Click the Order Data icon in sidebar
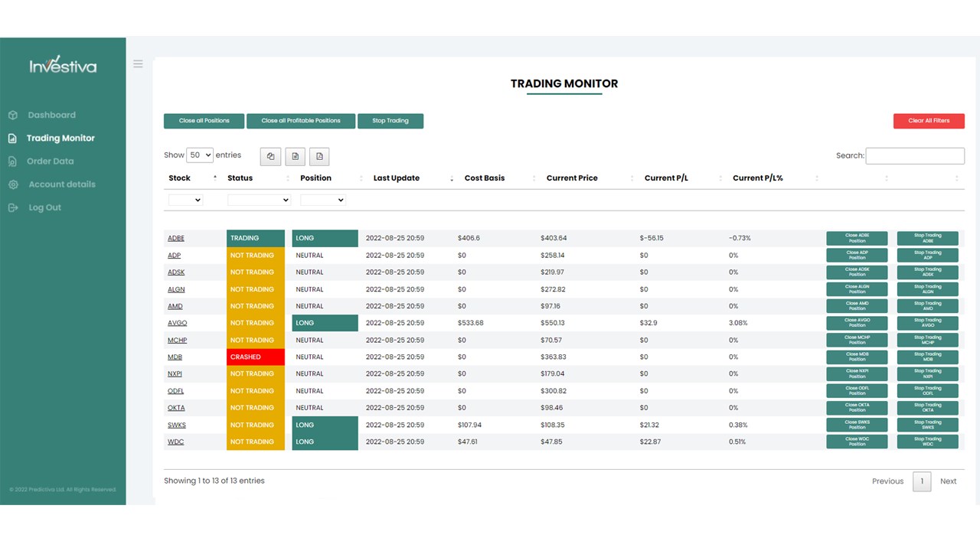 [12, 161]
